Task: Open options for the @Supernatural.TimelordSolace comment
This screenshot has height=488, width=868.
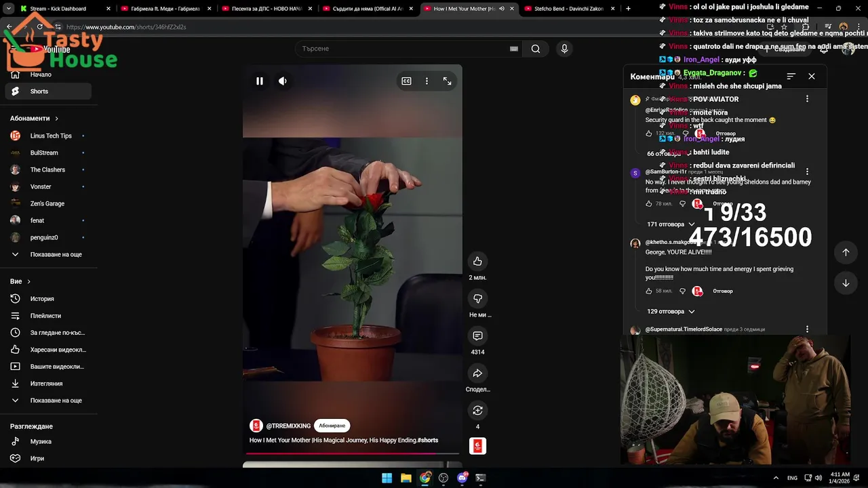Action: tap(807, 329)
